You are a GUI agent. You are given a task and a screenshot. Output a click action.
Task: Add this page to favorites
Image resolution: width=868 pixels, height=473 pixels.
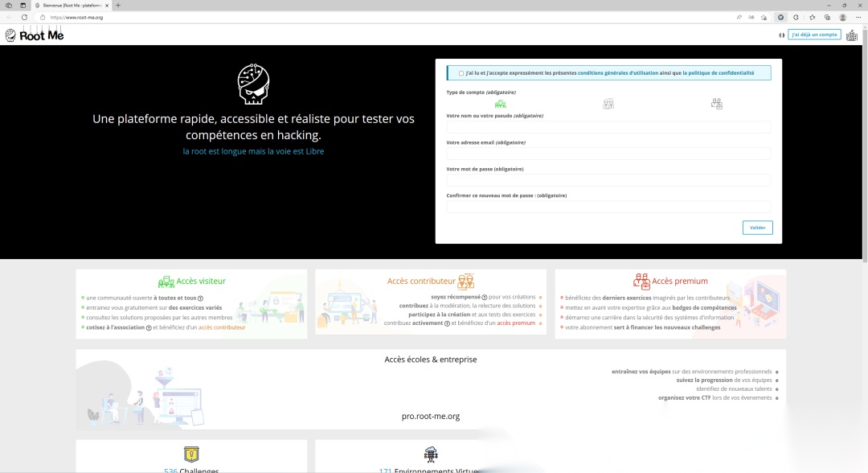coord(764,17)
